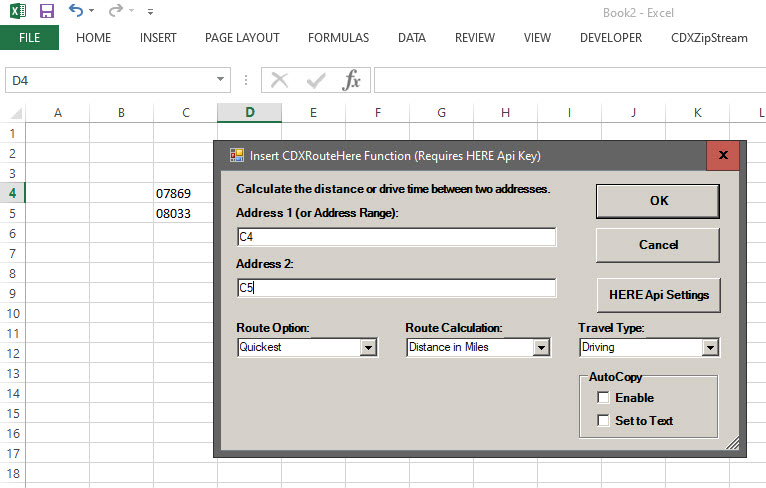Select row 10 header

coord(12,313)
